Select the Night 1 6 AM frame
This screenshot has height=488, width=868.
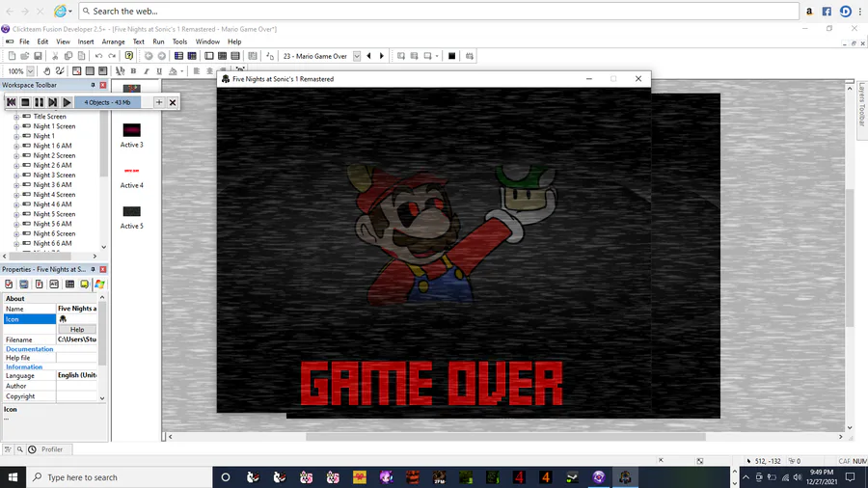(x=53, y=146)
